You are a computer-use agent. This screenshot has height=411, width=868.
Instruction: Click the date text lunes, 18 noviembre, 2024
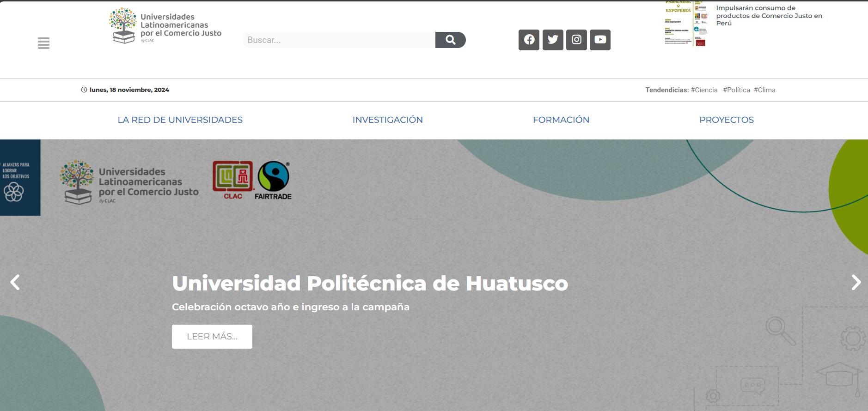(x=129, y=90)
